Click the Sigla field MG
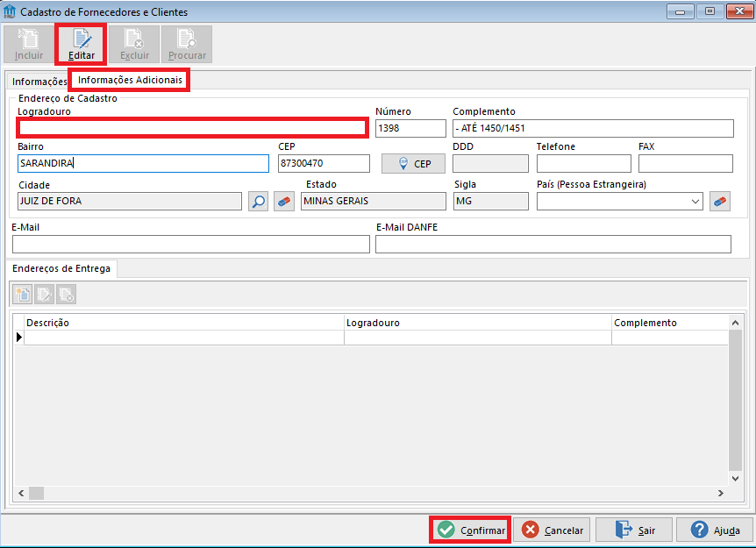 coord(491,201)
